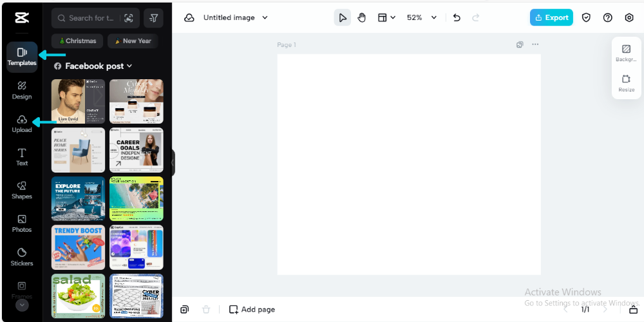
Task: Open the file name dropdown arrow
Action: 265,17
